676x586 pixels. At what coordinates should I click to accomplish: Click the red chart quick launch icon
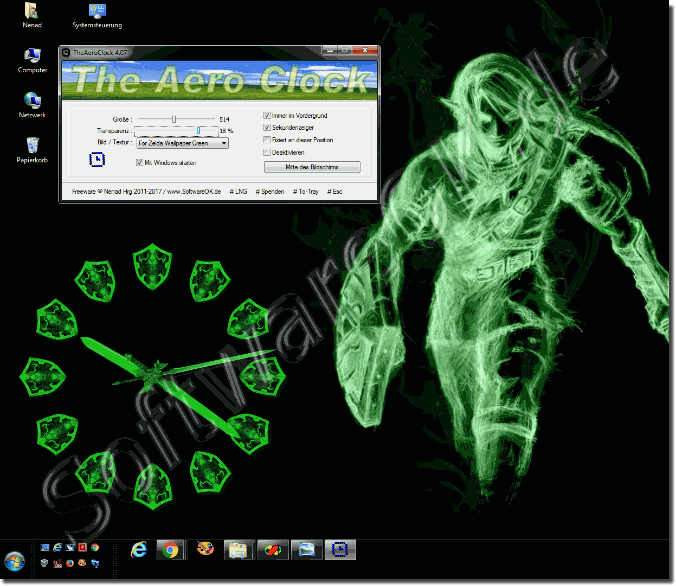point(57,563)
